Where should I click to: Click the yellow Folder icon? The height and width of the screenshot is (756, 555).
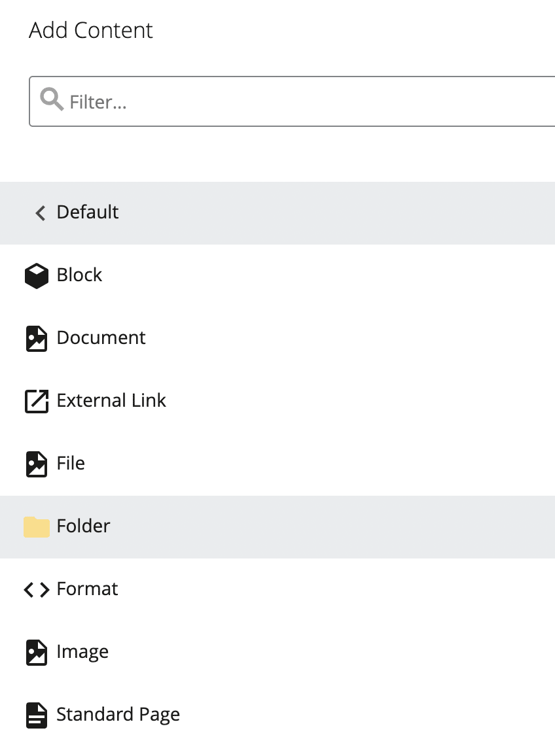pyautogui.click(x=37, y=526)
